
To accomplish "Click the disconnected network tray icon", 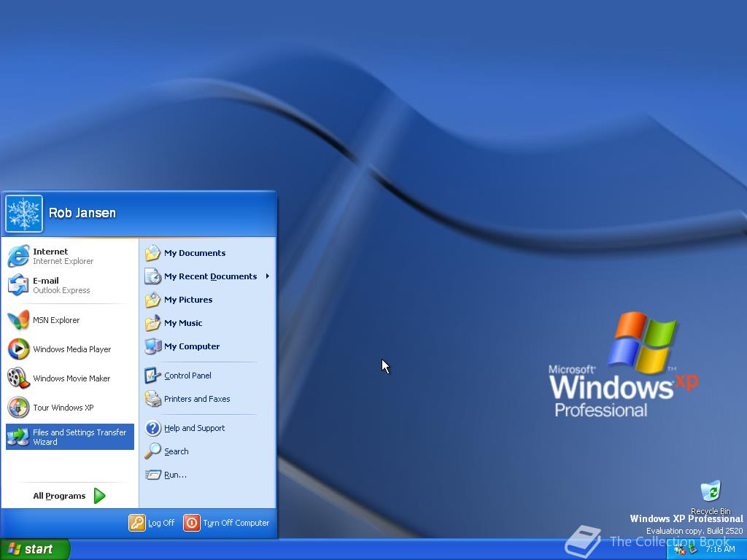I will (679, 550).
